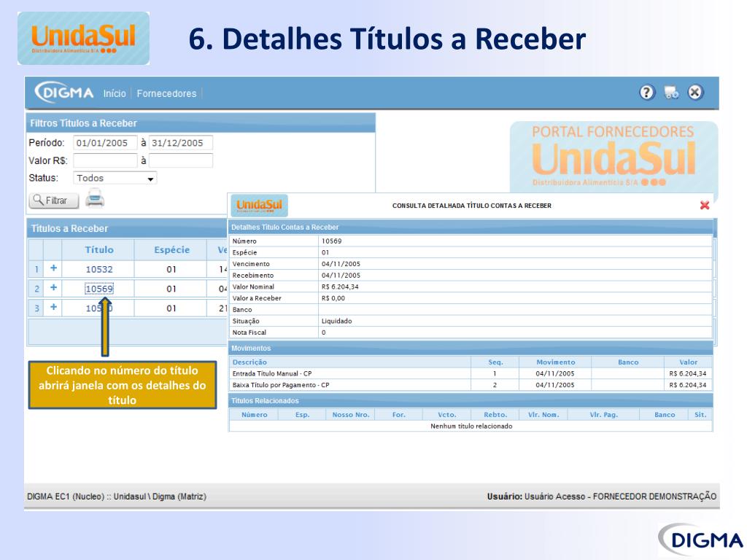Screen dimensions: 747x560
Task: Close the detail popup with red X
Action: pos(705,205)
